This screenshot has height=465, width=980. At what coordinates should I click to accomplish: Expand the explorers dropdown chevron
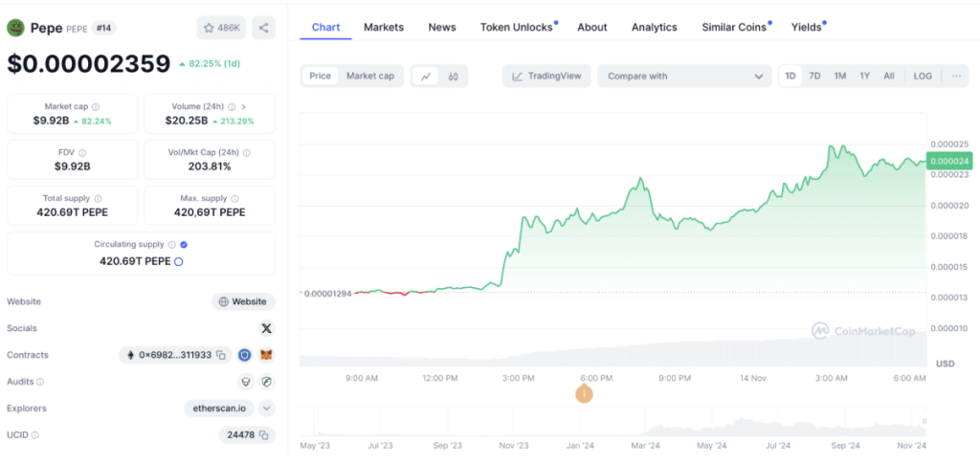pyautogui.click(x=267, y=409)
